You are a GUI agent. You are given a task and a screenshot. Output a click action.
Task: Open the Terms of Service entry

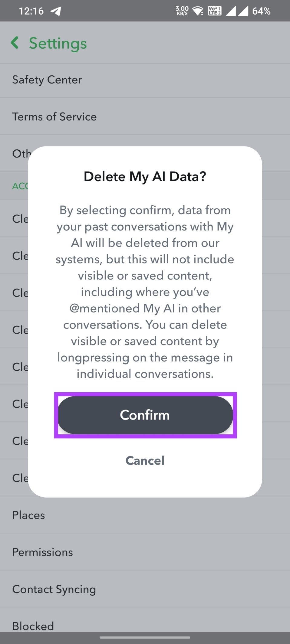click(54, 116)
